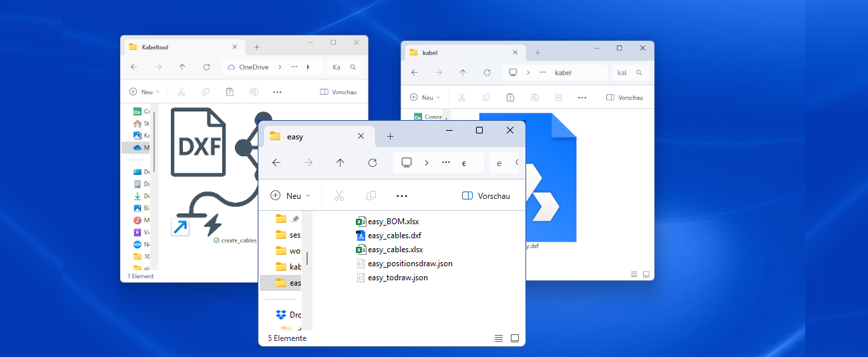Navigate up one folder in kabel window
868x357 pixels.
tap(462, 73)
